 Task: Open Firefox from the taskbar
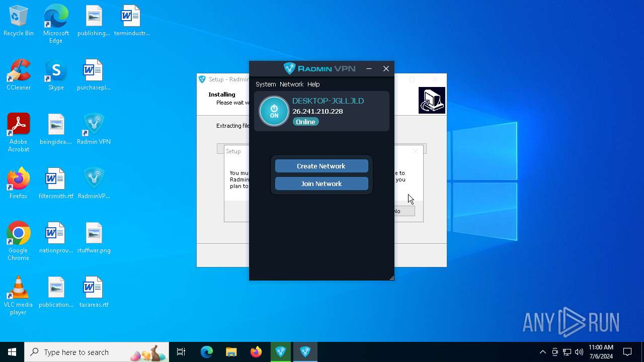click(256, 352)
